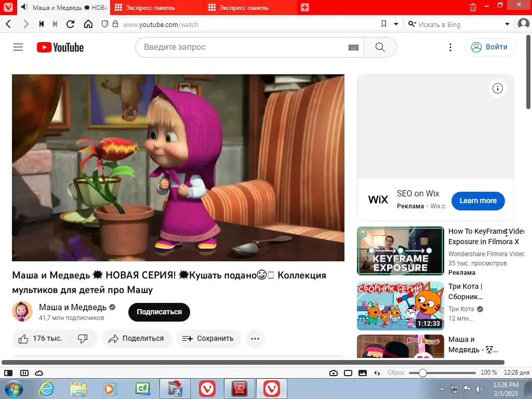
Task: Open Маша и Медведь channel avatar
Action: click(22, 311)
